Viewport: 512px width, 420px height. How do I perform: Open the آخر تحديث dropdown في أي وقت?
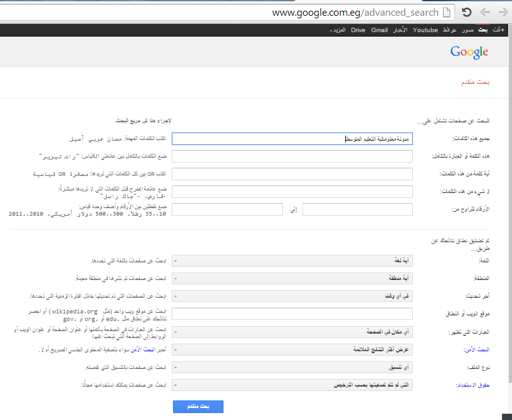pos(292,296)
